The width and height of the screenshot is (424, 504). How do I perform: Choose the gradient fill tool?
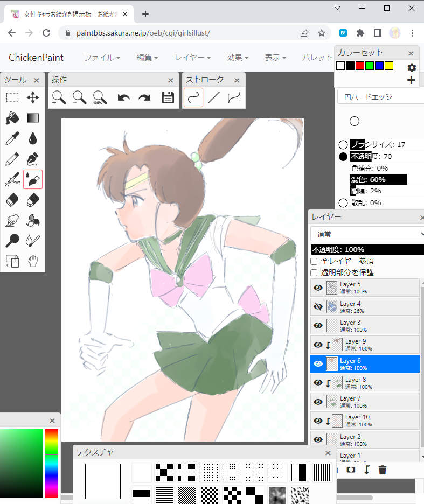click(33, 118)
